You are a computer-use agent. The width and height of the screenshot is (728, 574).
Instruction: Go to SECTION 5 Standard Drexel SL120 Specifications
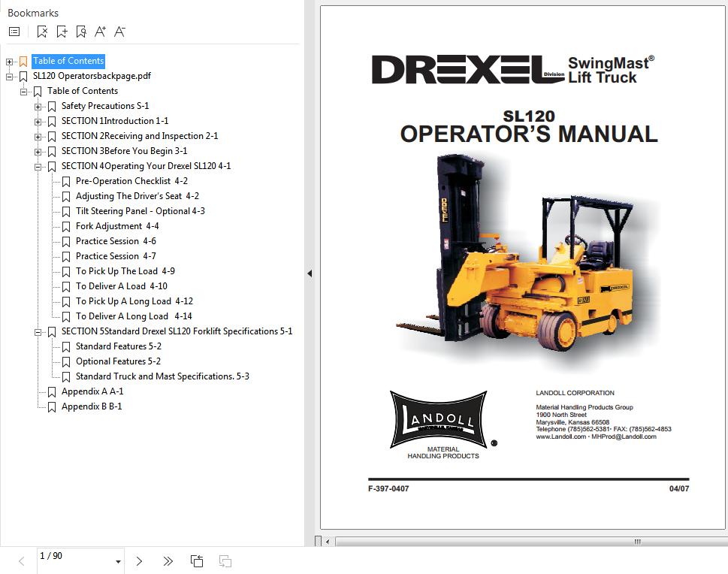coord(177,331)
